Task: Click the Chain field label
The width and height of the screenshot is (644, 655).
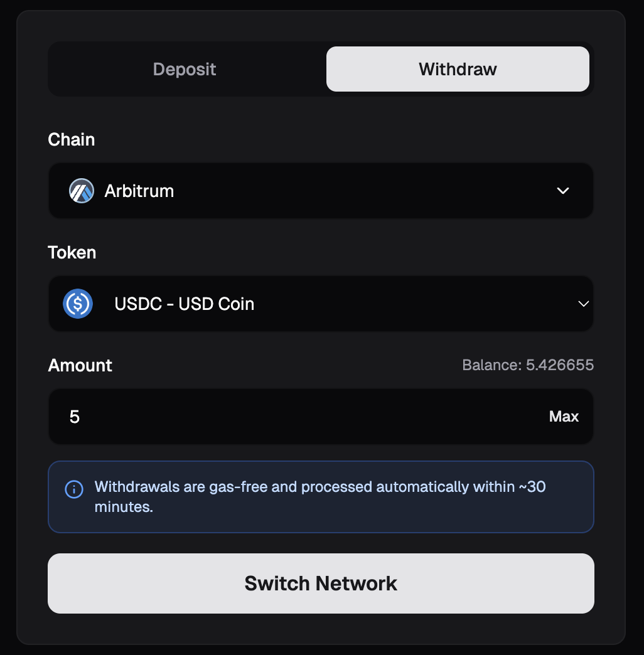Action: tap(72, 139)
